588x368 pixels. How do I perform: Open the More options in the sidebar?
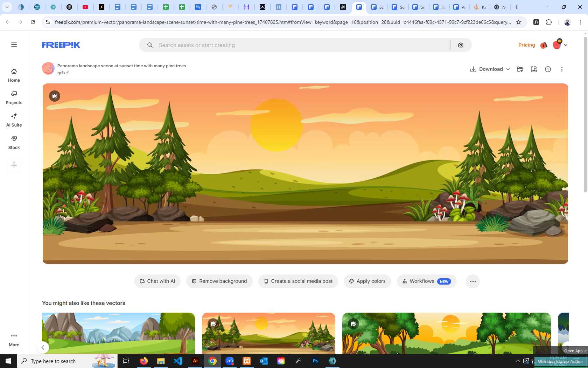pyautogui.click(x=14, y=340)
